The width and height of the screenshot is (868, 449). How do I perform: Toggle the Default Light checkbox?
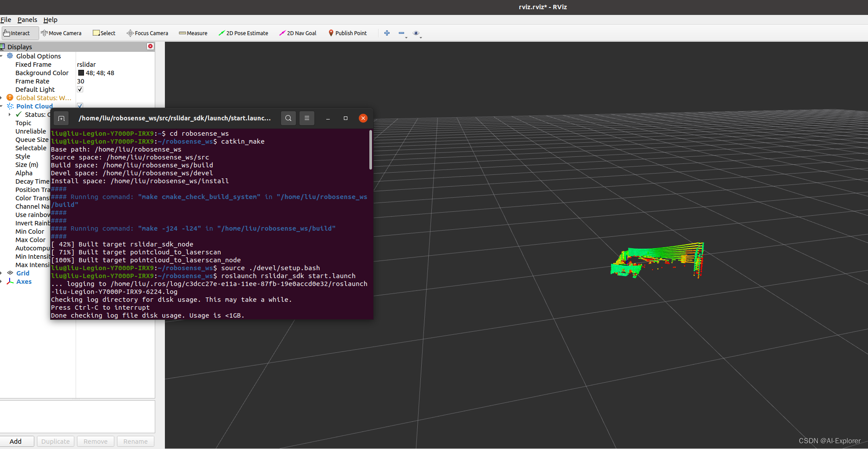coord(80,89)
